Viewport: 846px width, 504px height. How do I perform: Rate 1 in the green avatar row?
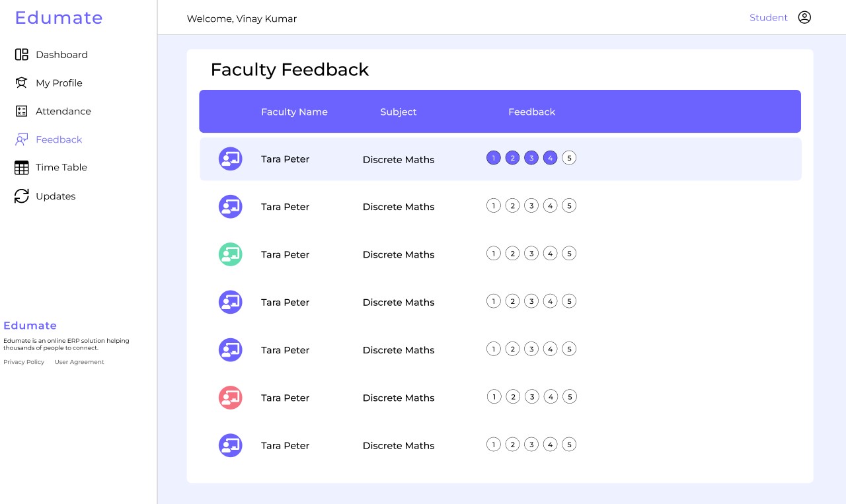tap(494, 253)
